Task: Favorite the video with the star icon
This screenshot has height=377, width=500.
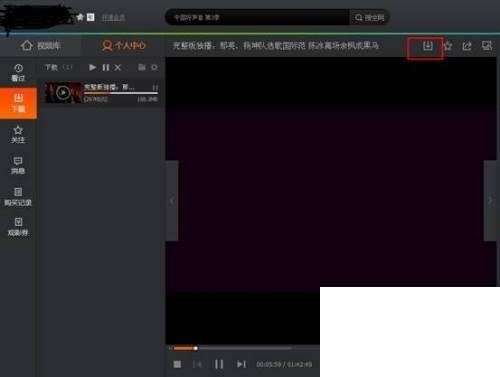Action: 448,46
